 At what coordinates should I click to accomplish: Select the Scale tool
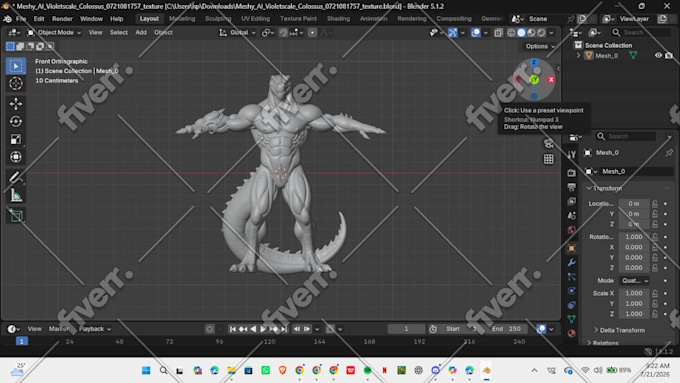click(16, 139)
